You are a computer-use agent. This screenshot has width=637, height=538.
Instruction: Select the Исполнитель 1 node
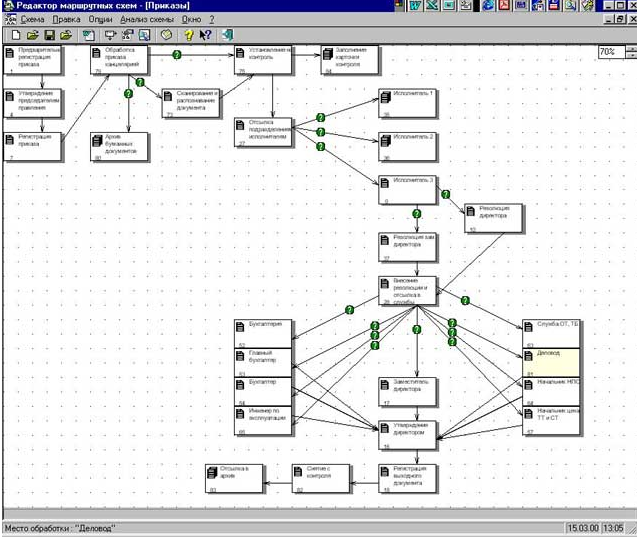click(407, 103)
